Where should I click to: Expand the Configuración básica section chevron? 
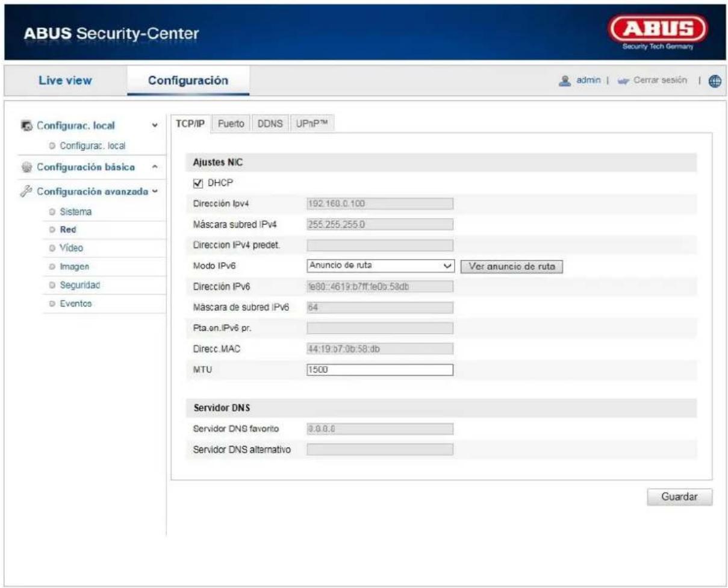[155, 166]
